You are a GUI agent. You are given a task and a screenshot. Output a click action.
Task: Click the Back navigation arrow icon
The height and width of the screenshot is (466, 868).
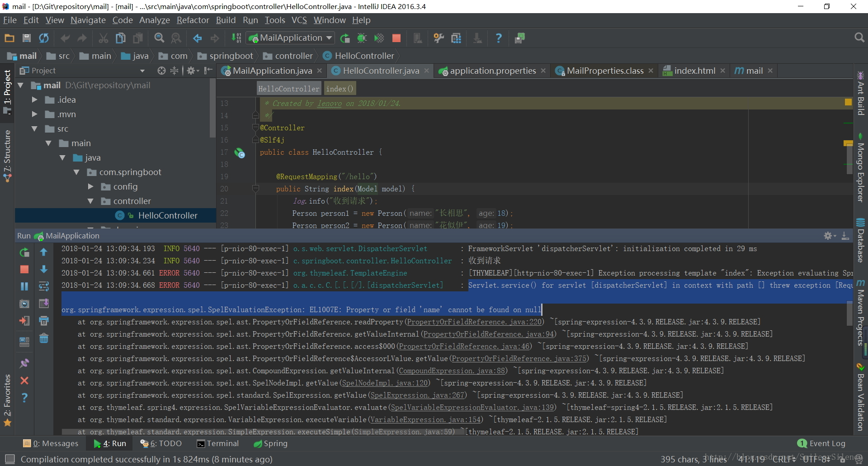[198, 38]
